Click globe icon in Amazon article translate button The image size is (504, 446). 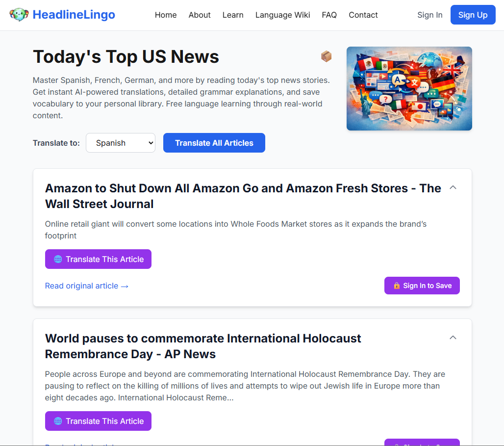pyautogui.click(x=58, y=259)
